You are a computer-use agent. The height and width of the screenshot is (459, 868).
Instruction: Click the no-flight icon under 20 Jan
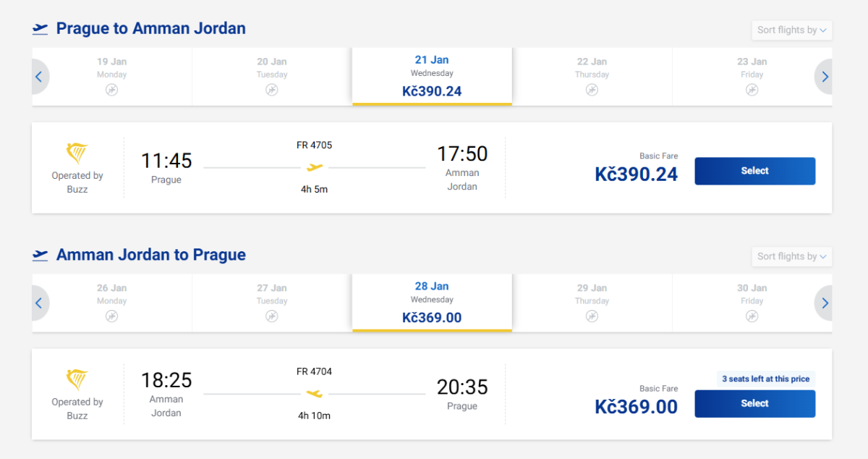click(x=271, y=90)
